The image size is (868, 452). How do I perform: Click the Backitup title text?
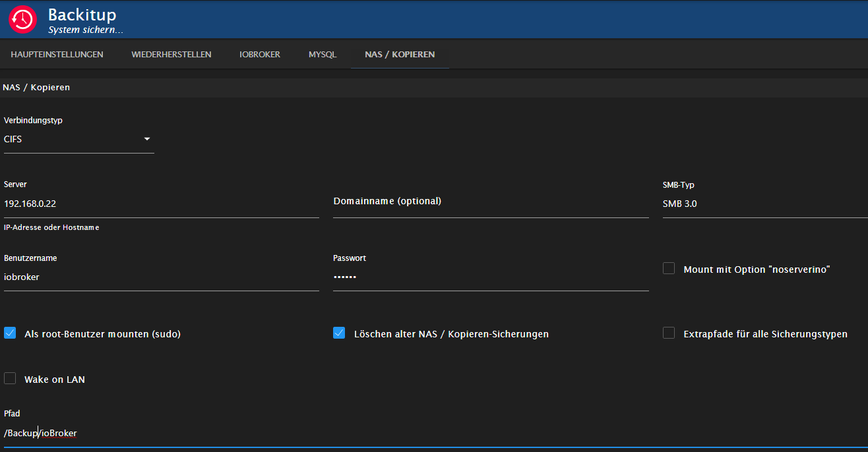(82, 14)
